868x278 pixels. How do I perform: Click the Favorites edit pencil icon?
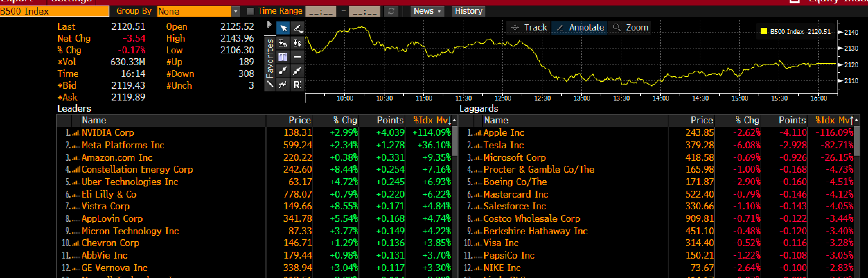tap(270, 84)
